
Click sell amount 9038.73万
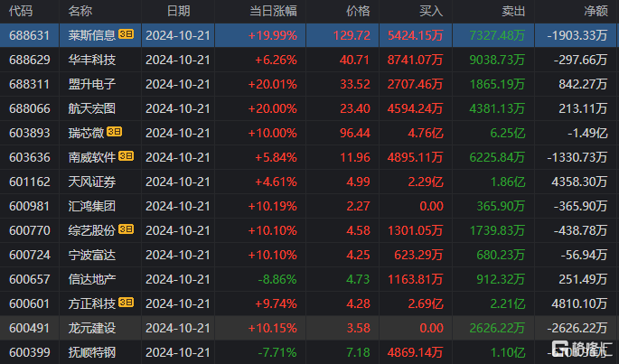[497, 60]
